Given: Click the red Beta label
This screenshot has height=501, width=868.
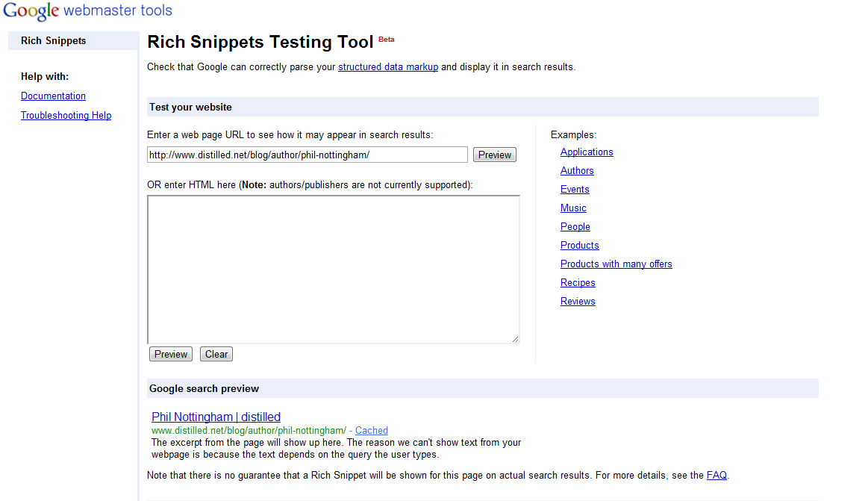Looking at the screenshot, I should [387, 40].
